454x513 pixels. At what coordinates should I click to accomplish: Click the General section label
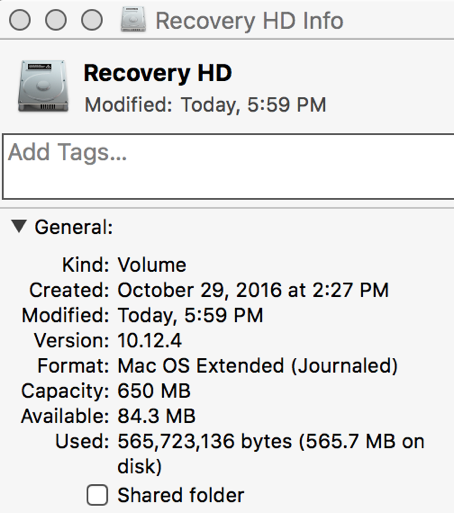(x=74, y=227)
